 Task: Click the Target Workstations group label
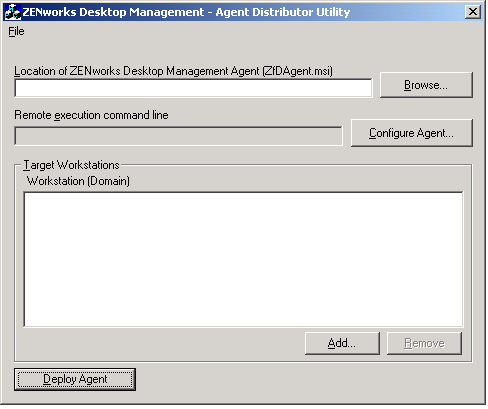[71, 165]
